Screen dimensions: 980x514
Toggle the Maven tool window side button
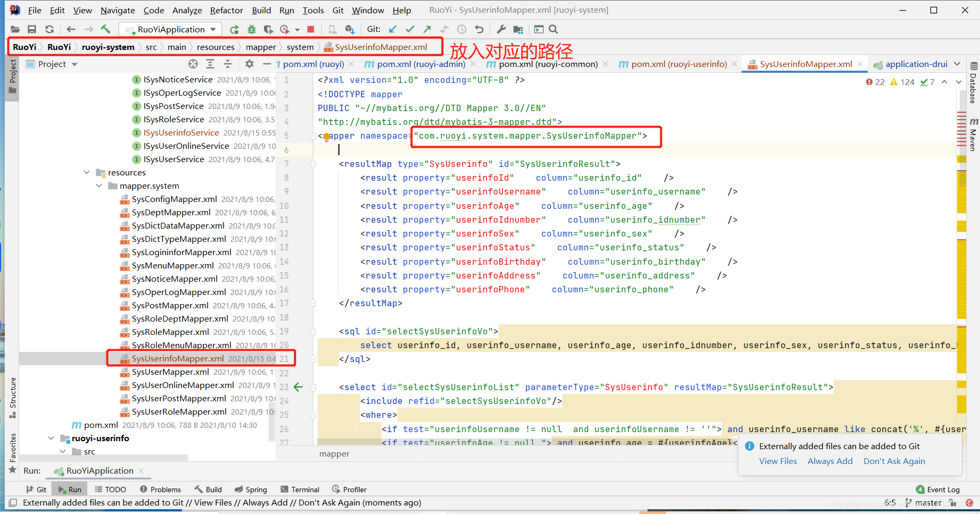pos(974,135)
